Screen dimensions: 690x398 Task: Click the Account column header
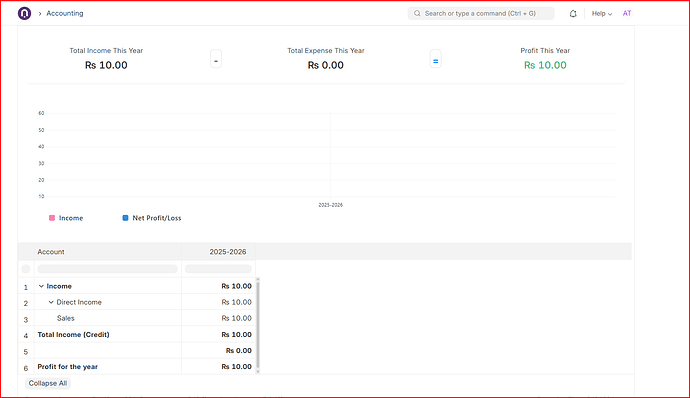108,252
